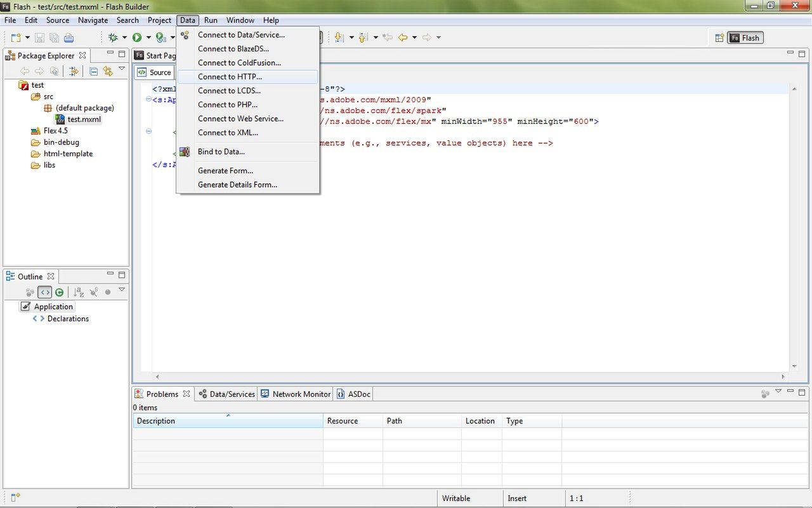Viewport: 812px width, 508px height.
Task: Open the Run dropdown arrow
Action: pyautogui.click(x=148, y=37)
